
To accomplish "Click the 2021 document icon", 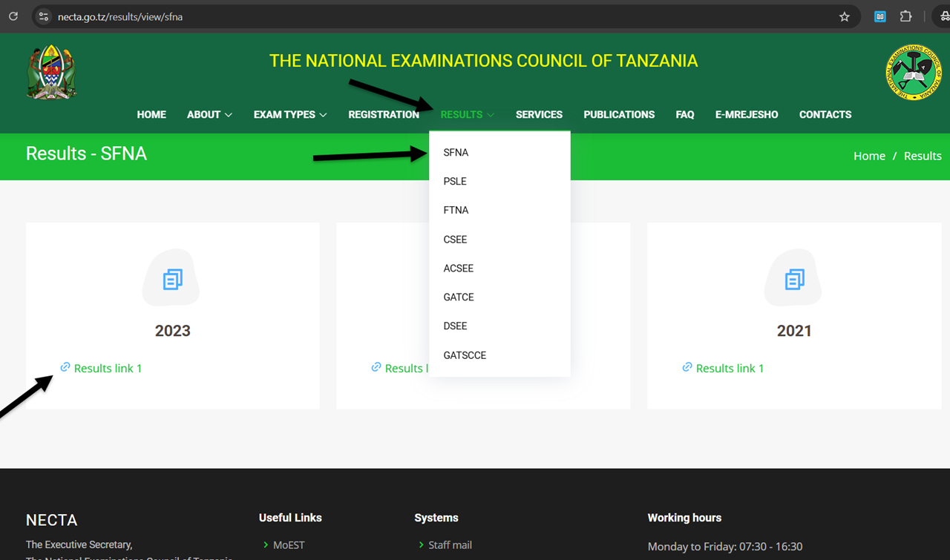I will point(794,279).
